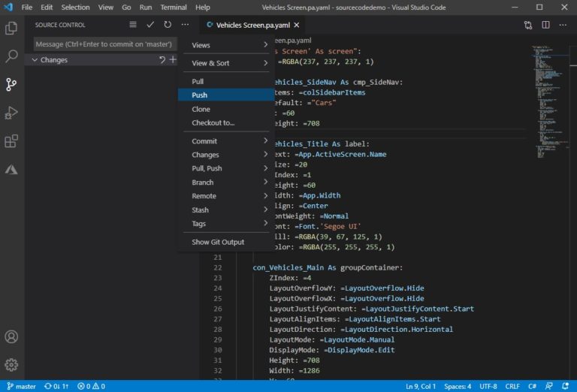Open the Manage settings gear icon
The image size is (577, 392).
pyautogui.click(x=11, y=365)
